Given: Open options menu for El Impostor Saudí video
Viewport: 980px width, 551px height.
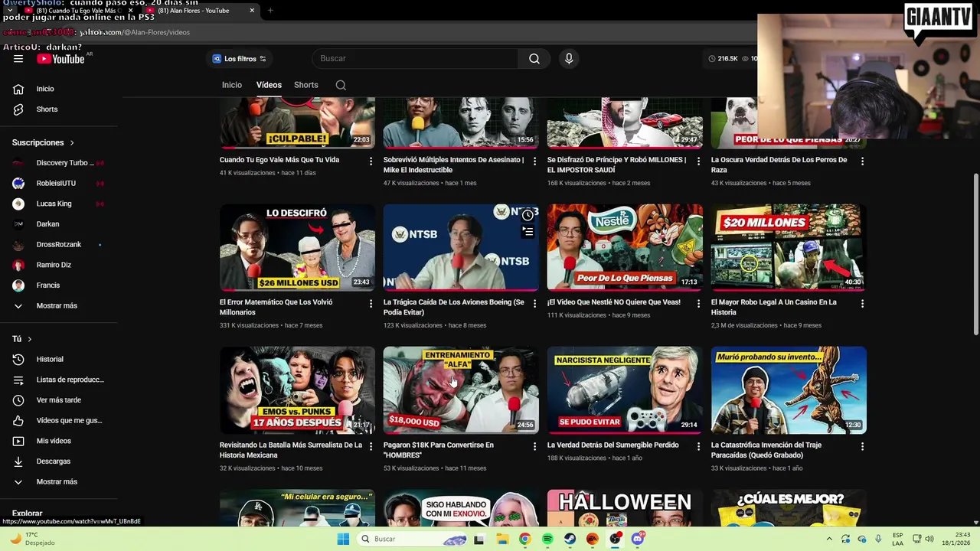Looking at the screenshot, I should (698, 161).
